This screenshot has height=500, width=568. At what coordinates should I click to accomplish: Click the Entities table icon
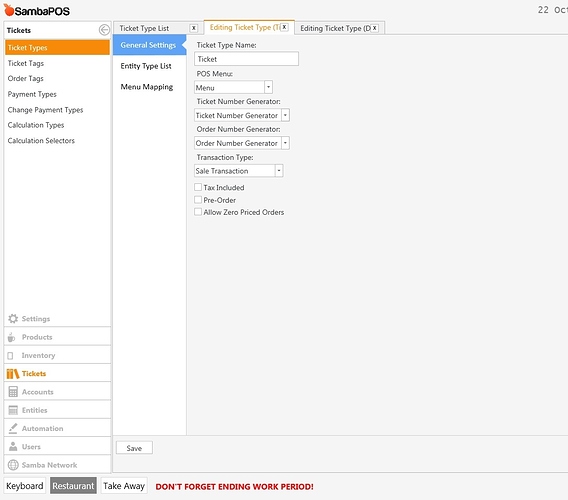13,410
